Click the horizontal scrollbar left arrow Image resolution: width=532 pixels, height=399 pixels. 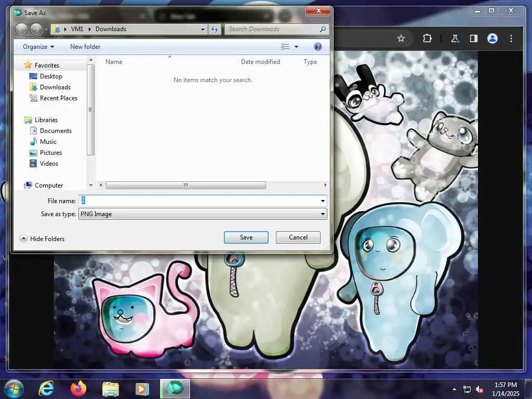coord(101,185)
